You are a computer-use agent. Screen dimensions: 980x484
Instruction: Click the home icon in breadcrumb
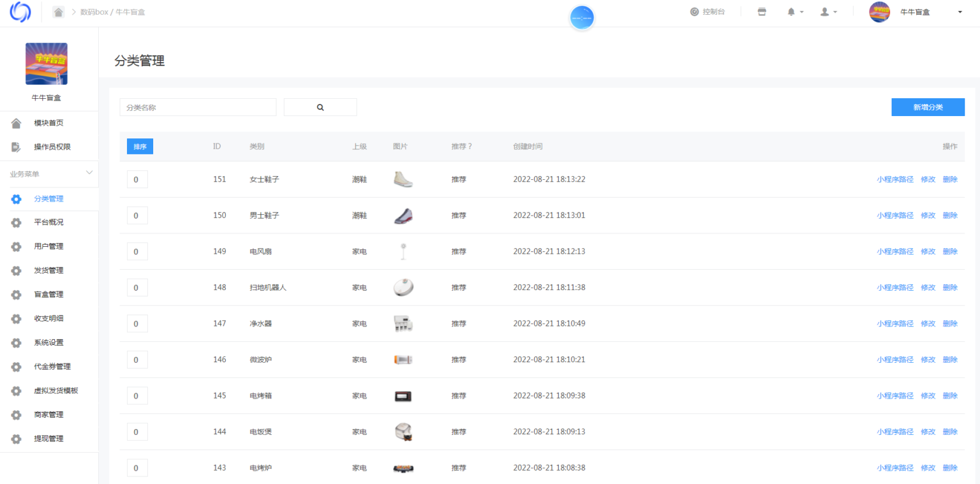(x=59, y=12)
